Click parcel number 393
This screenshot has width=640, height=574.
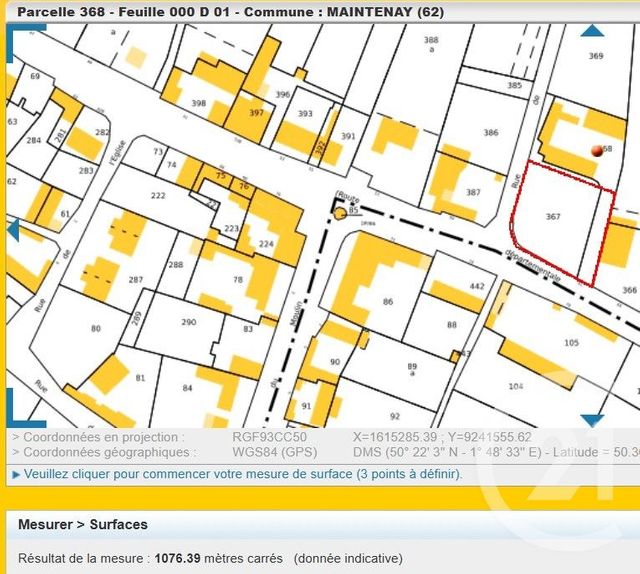point(305,113)
